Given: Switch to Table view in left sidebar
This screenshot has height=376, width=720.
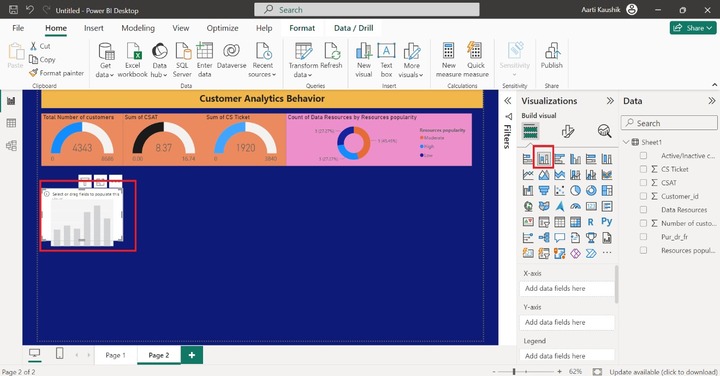Looking at the screenshot, I should click(x=11, y=123).
